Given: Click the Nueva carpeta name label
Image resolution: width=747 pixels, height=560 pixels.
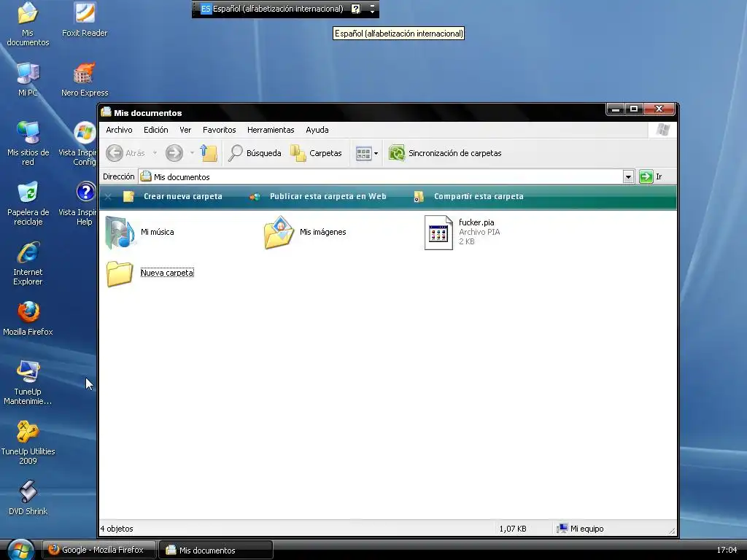Looking at the screenshot, I should (167, 273).
